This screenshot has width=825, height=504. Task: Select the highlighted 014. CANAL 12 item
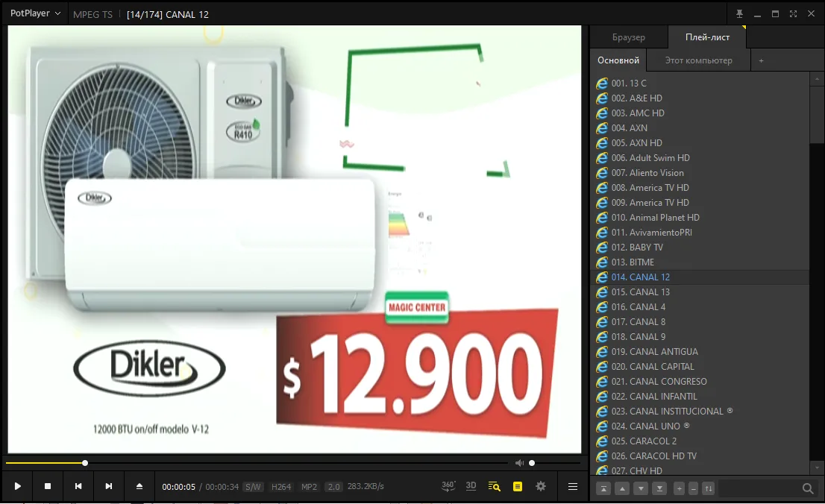click(700, 277)
